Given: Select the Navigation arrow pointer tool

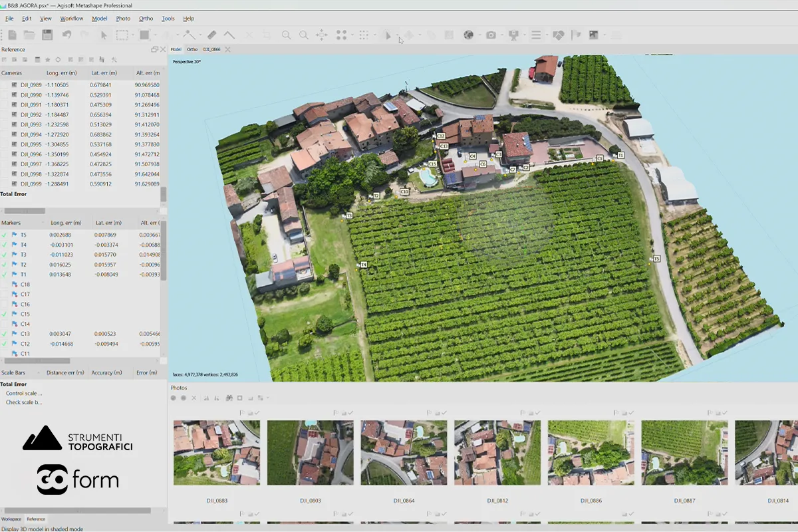Looking at the screenshot, I should point(104,35).
